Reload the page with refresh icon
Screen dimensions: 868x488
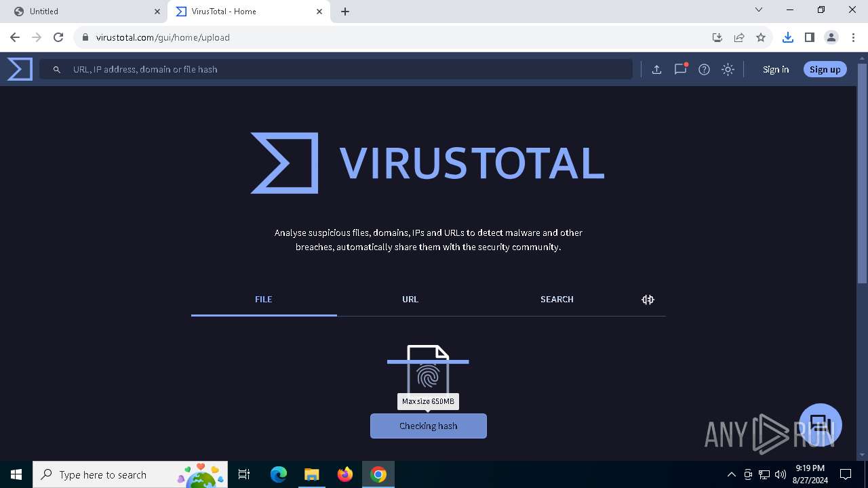[x=58, y=37]
